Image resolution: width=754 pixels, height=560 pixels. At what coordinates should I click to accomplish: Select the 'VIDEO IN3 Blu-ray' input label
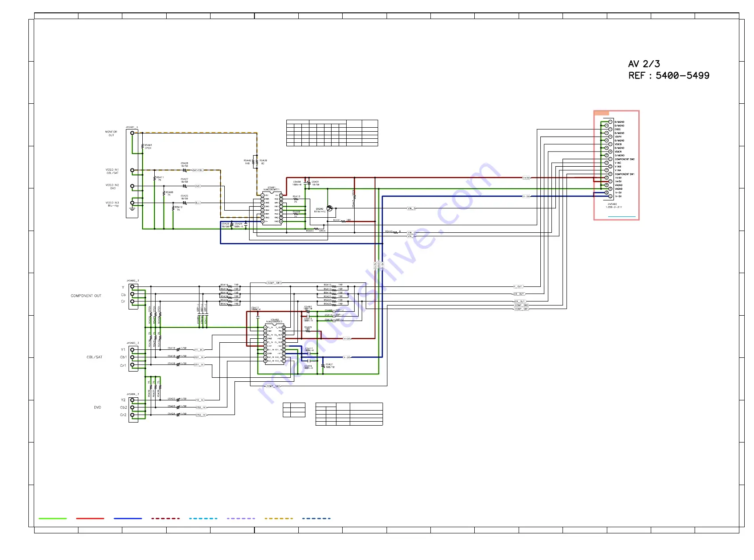[112, 204]
